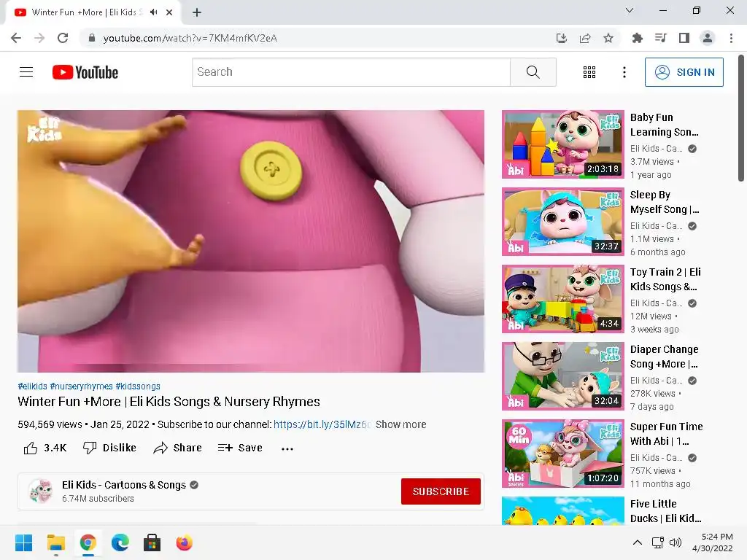
Task: Like the video with thumbs up
Action: [44, 448]
